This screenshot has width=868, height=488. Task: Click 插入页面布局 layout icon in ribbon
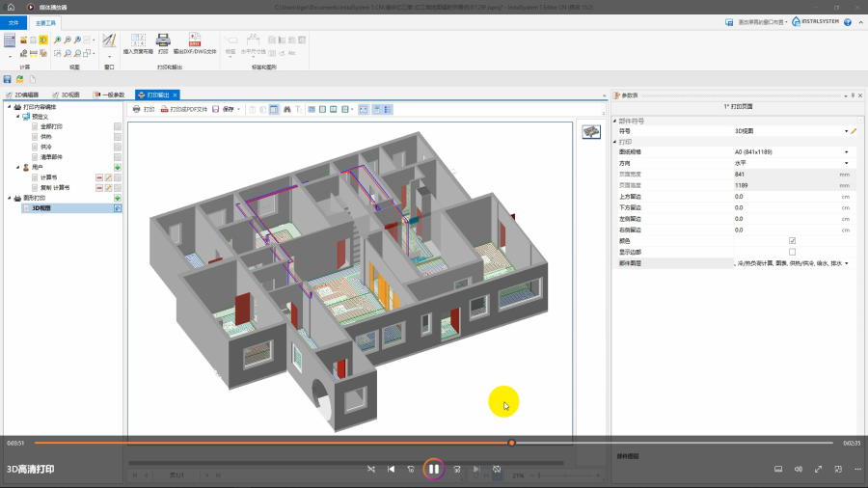tap(138, 41)
